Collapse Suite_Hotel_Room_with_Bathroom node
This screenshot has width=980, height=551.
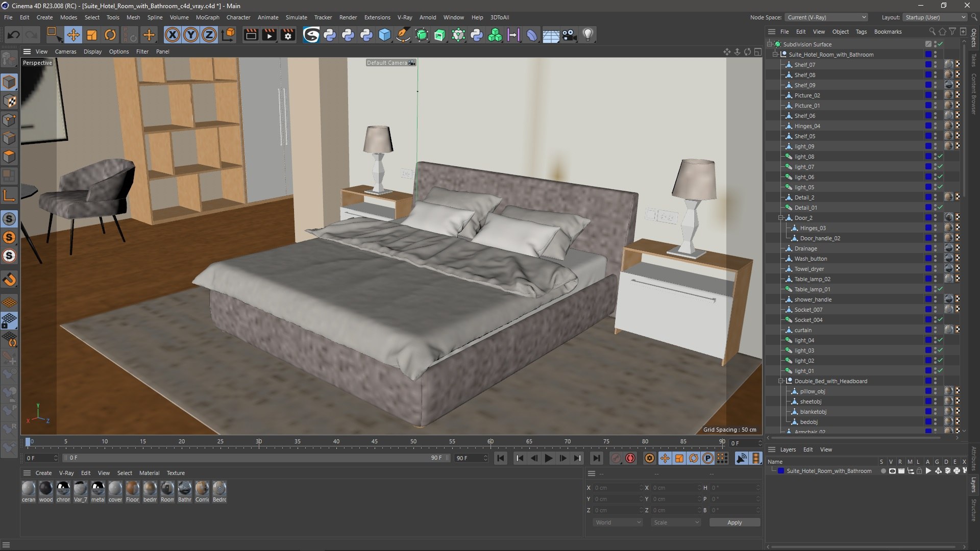775,55
